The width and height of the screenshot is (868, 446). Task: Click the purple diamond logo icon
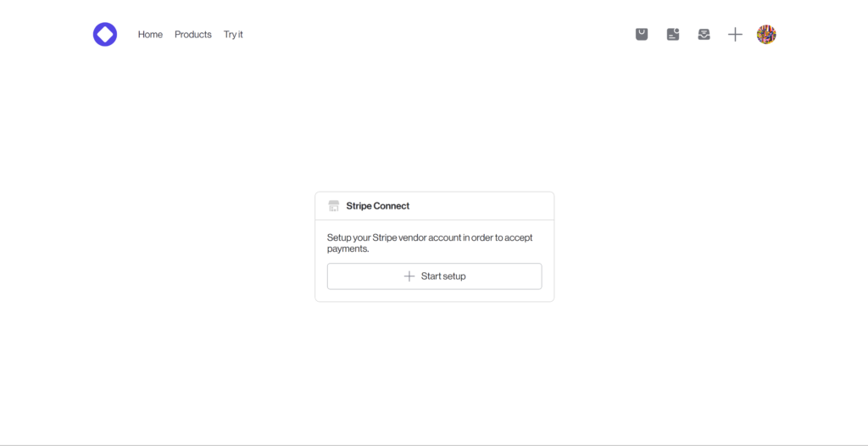pyautogui.click(x=105, y=35)
